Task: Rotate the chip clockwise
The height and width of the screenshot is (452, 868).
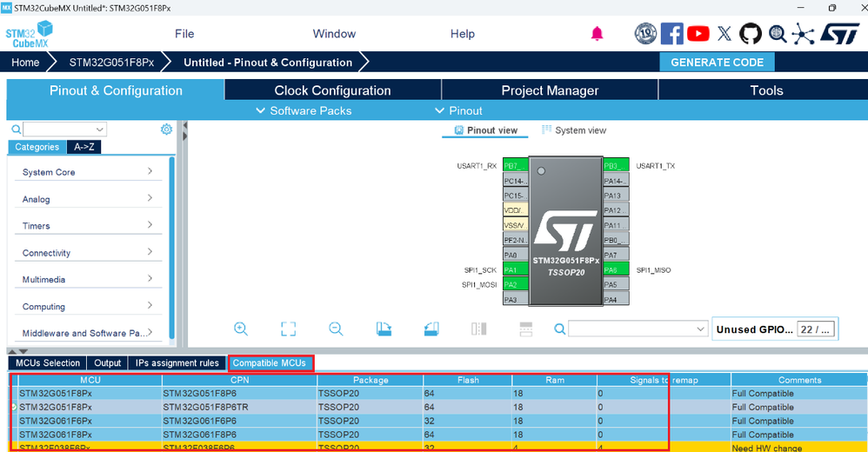Action: click(x=384, y=329)
